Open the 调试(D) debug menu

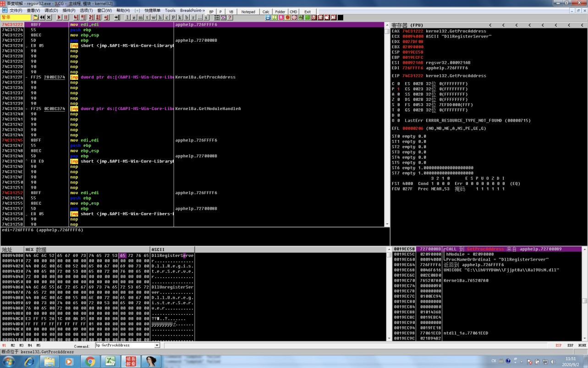(x=51, y=11)
